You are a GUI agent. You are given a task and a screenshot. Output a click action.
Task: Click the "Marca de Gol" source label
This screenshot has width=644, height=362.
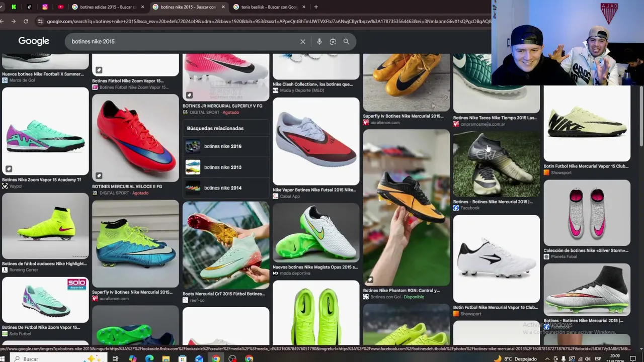[x=22, y=80]
